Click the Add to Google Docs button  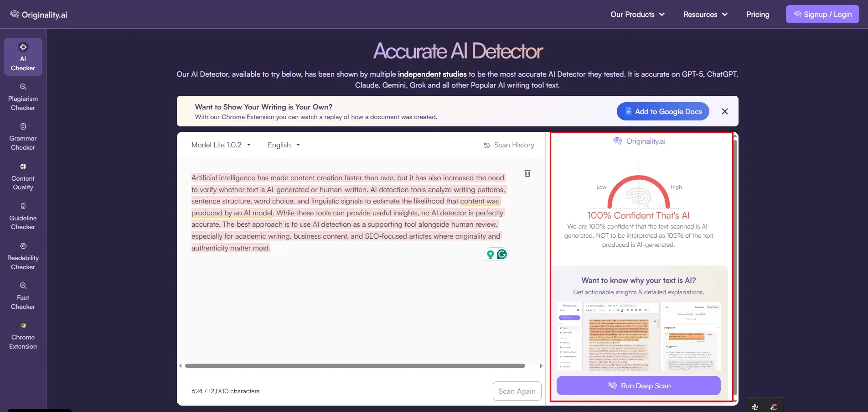pyautogui.click(x=663, y=111)
